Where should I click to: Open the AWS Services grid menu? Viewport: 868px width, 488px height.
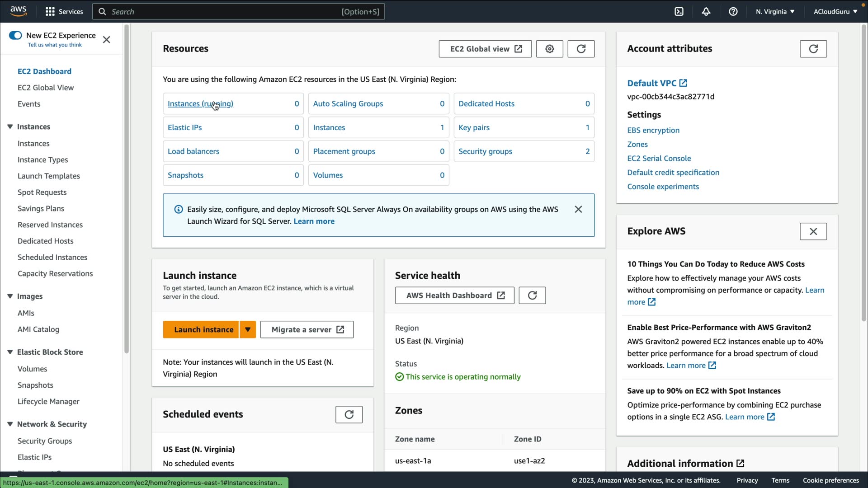click(x=50, y=12)
